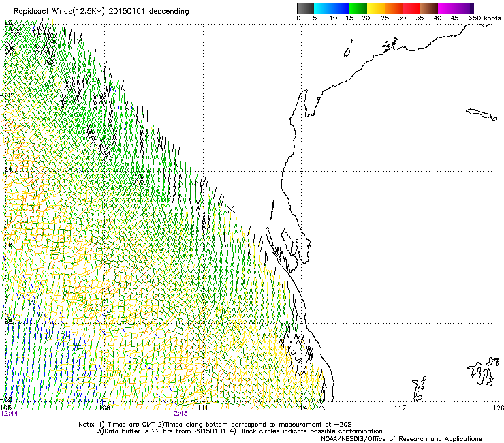This screenshot has width=504, height=443.
Task: Select the red 30-35 knots color band
Action: 411,8
